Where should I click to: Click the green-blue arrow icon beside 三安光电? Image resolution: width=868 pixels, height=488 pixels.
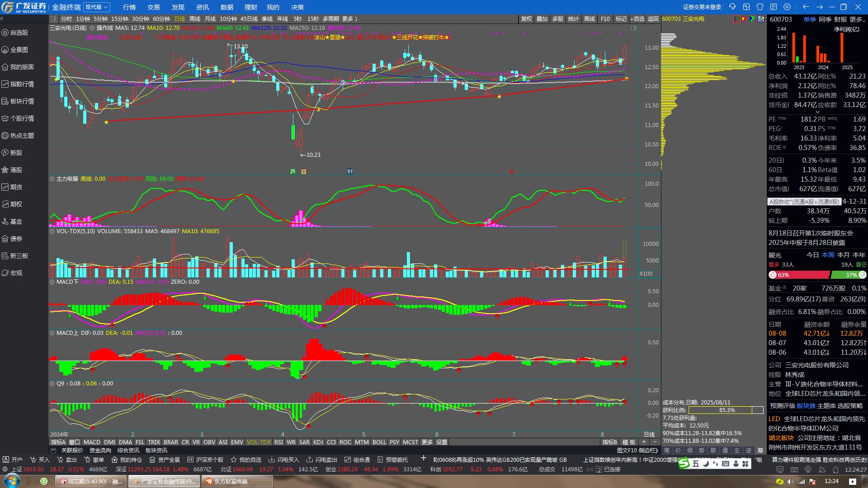coord(752,19)
